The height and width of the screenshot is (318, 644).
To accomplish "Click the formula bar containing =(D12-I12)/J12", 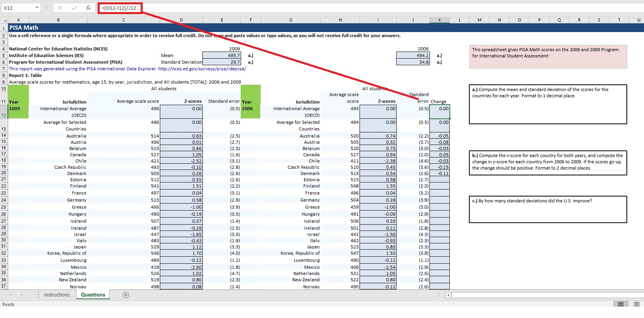I will [x=119, y=8].
